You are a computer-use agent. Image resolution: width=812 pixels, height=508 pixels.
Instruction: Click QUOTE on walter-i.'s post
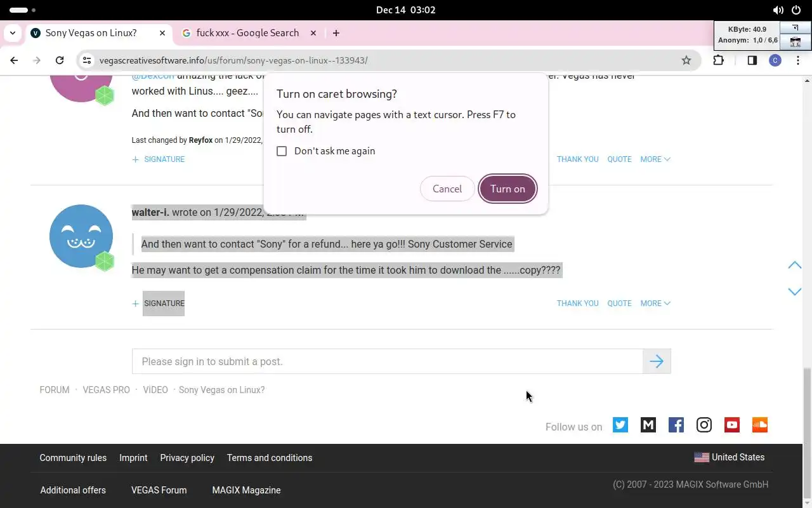pos(619,304)
